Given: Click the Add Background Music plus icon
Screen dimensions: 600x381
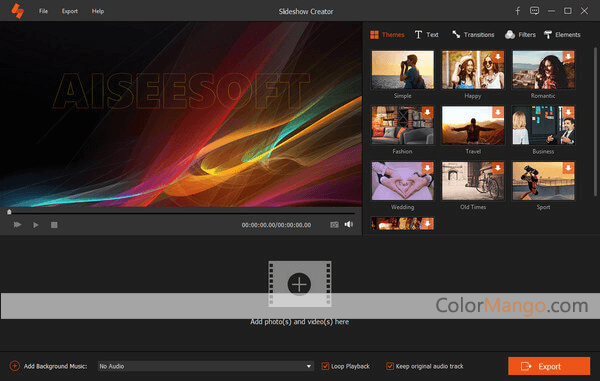Looking at the screenshot, I should point(15,366).
